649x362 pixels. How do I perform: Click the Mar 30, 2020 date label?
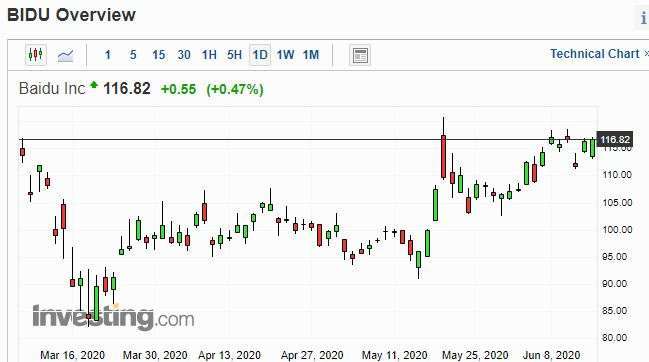(x=155, y=355)
